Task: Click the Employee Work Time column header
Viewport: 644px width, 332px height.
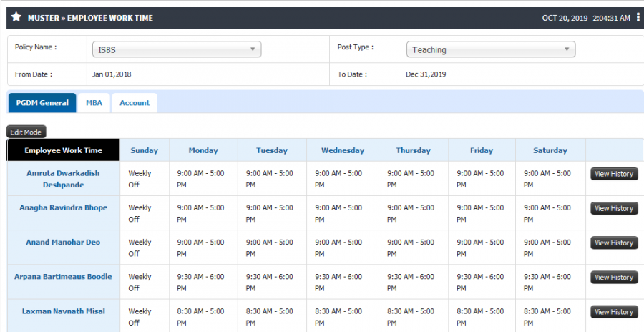Action: tap(63, 150)
